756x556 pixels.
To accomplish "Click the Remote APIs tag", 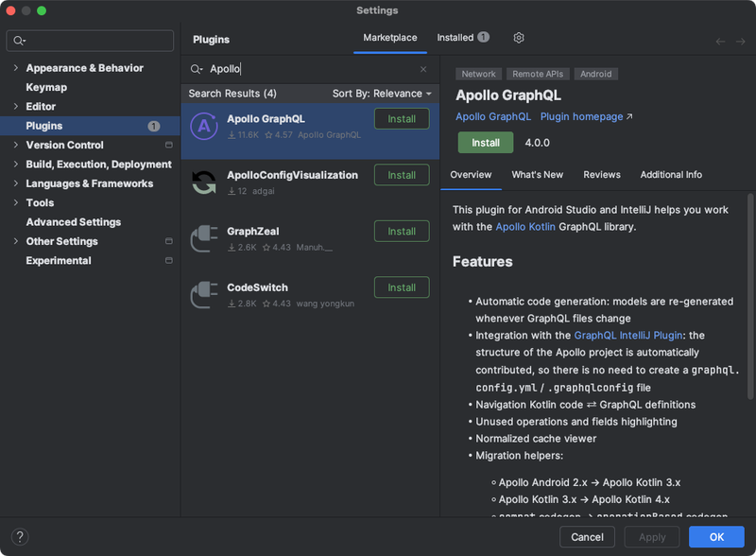I will pyautogui.click(x=538, y=74).
